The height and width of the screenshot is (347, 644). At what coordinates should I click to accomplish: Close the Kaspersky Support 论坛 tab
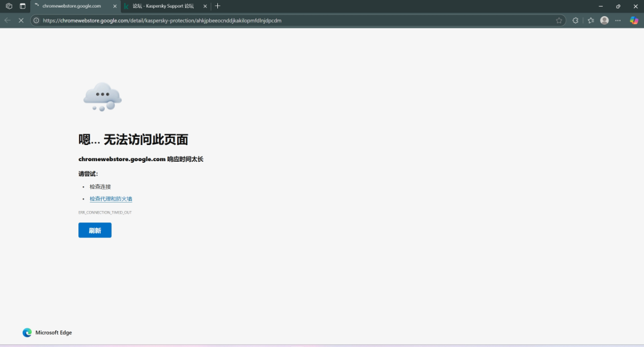pyautogui.click(x=205, y=6)
